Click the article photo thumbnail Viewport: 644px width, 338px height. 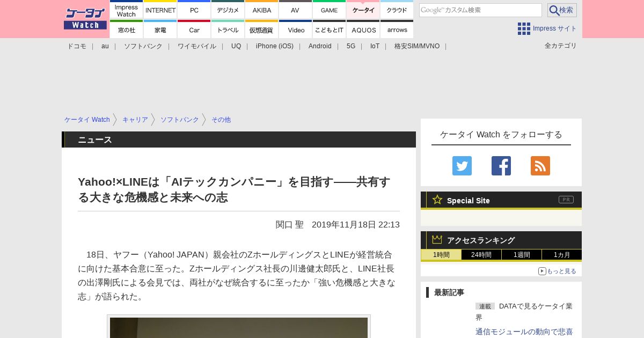click(x=239, y=327)
